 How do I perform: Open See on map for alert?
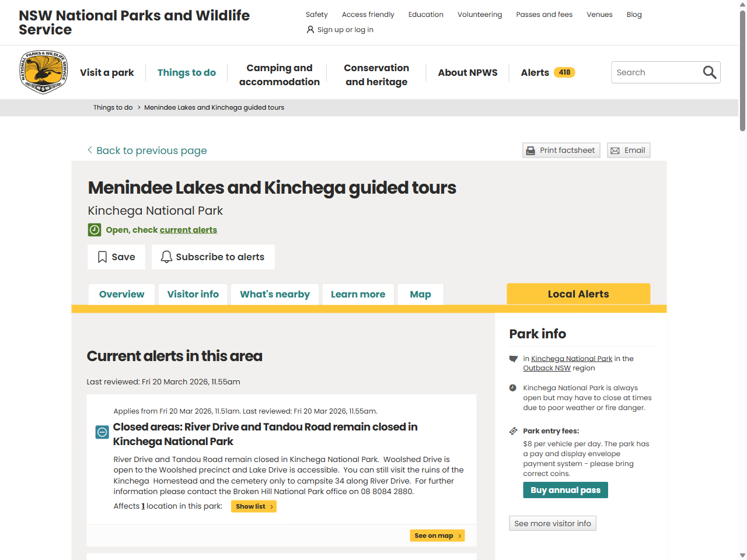click(437, 535)
